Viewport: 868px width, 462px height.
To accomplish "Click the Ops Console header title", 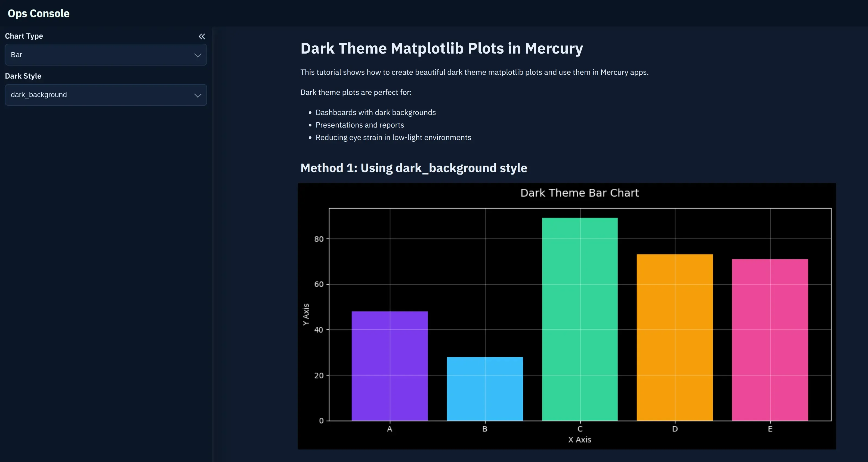I will [x=39, y=14].
